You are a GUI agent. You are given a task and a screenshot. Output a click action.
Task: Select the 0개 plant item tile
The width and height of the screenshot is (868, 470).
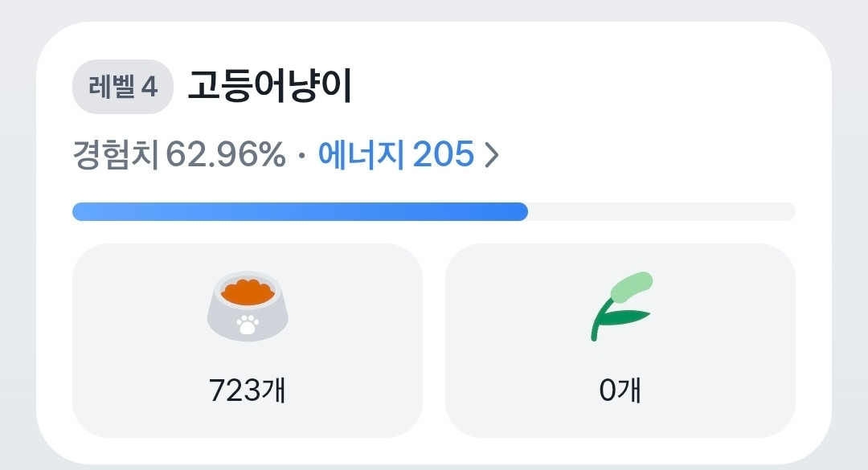pyautogui.click(x=620, y=340)
